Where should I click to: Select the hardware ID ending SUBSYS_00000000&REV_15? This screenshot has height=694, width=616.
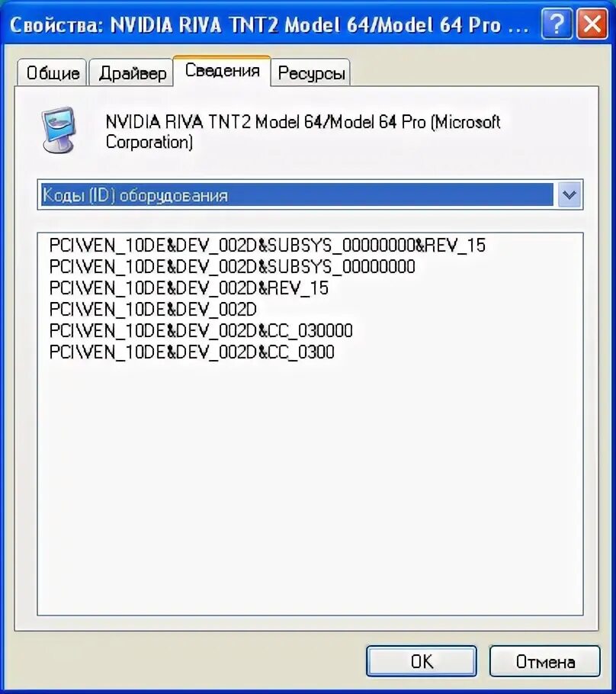point(268,246)
